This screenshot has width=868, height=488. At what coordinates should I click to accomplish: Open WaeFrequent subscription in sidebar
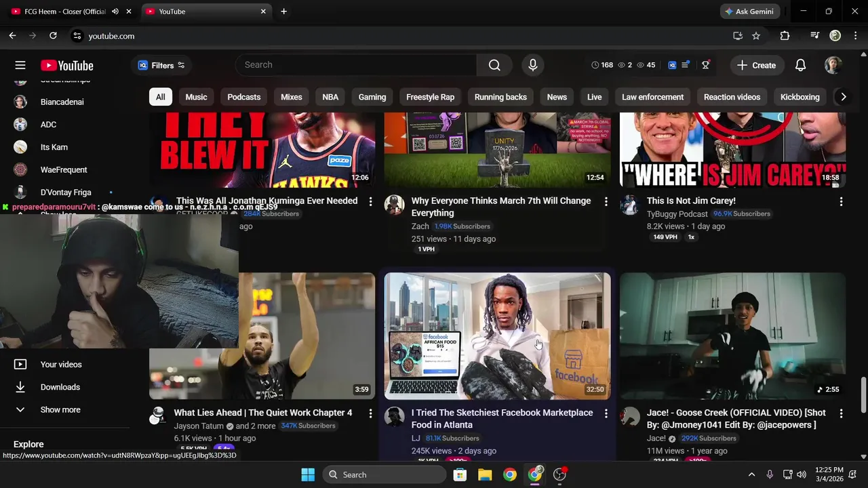tap(64, 169)
